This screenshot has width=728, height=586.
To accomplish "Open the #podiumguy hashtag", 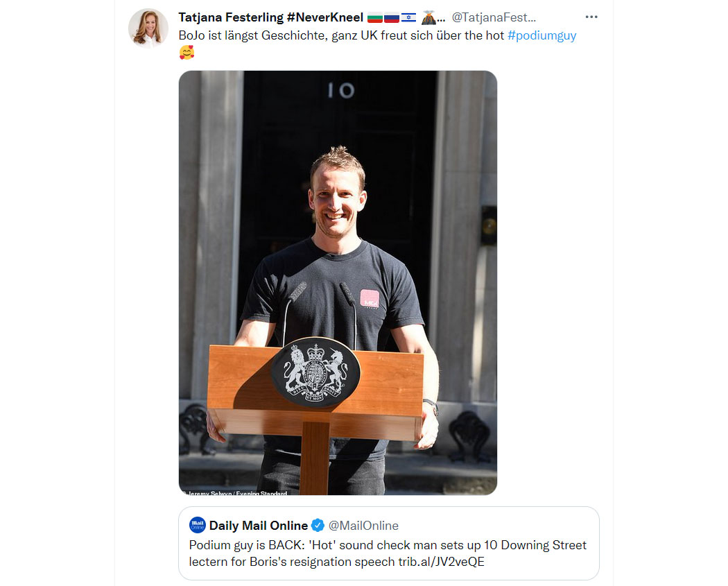I will tap(541, 36).
